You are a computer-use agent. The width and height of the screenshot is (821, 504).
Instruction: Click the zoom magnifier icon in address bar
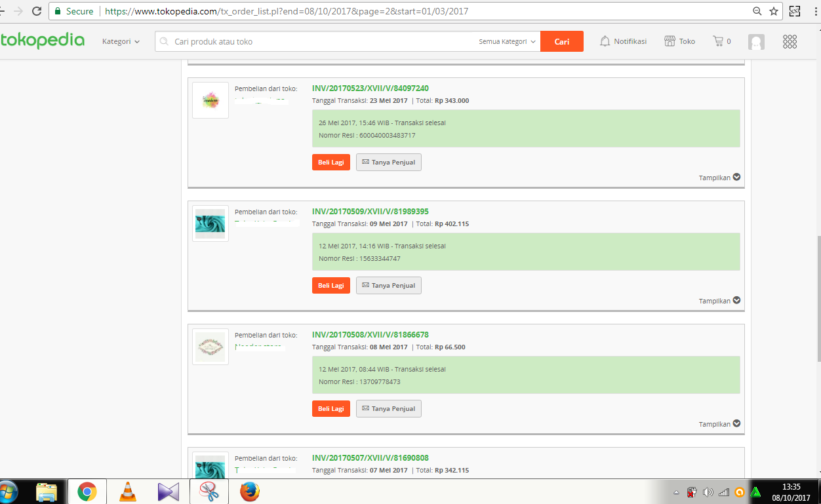[x=757, y=11]
